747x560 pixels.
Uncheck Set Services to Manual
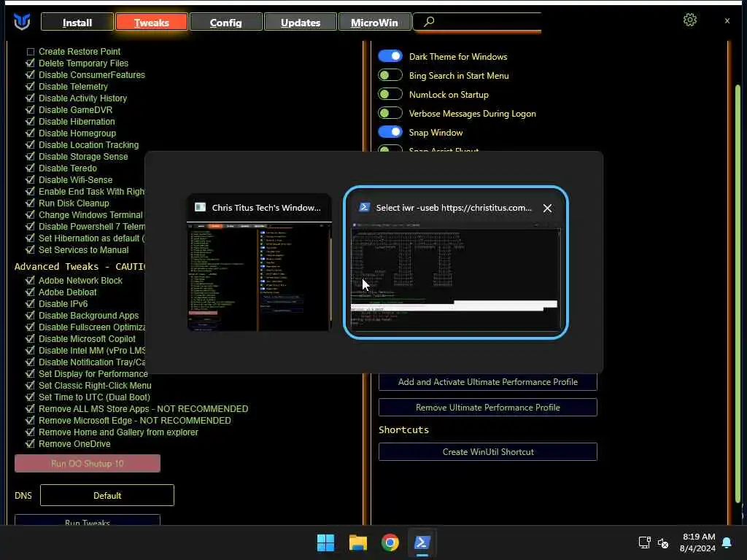click(x=31, y=249)
